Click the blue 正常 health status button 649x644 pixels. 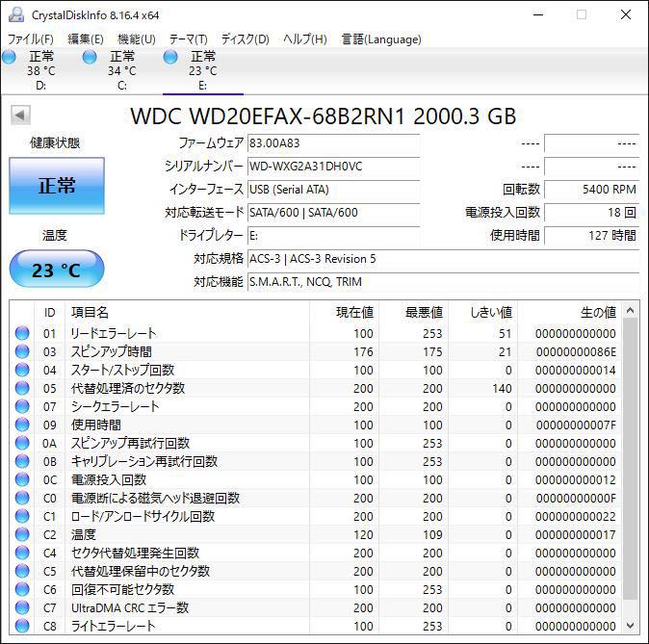(57, 186)
